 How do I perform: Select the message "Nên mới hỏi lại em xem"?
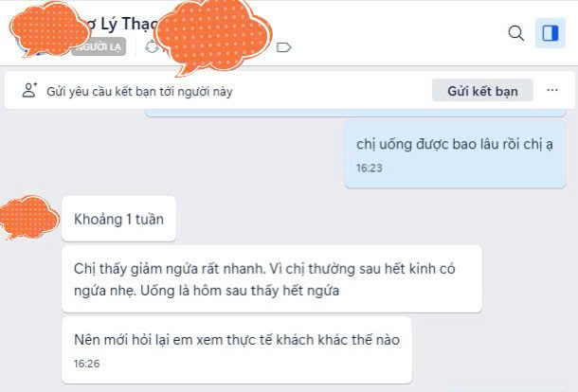[x=236, y=349]
